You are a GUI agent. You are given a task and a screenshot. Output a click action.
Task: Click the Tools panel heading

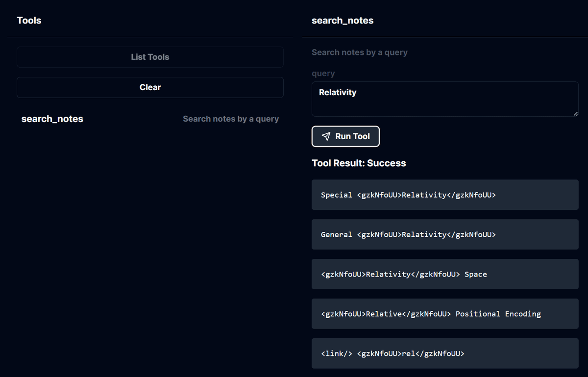pos(29,21)
